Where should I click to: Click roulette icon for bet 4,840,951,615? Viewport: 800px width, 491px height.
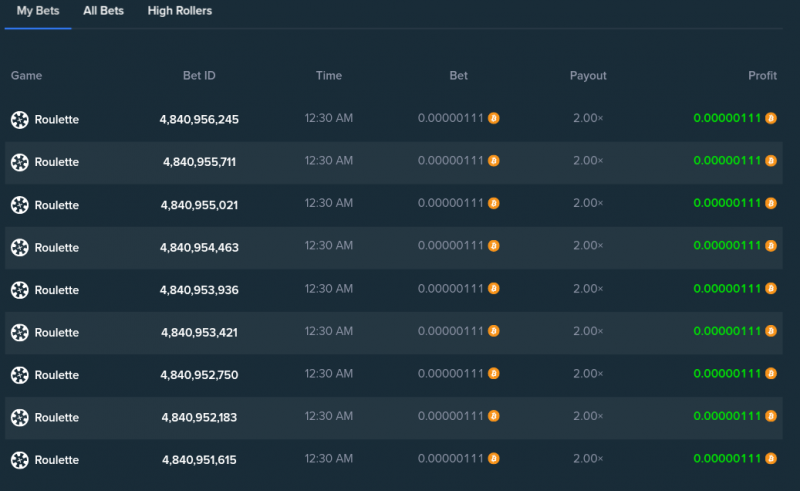(x=20, y=460)
